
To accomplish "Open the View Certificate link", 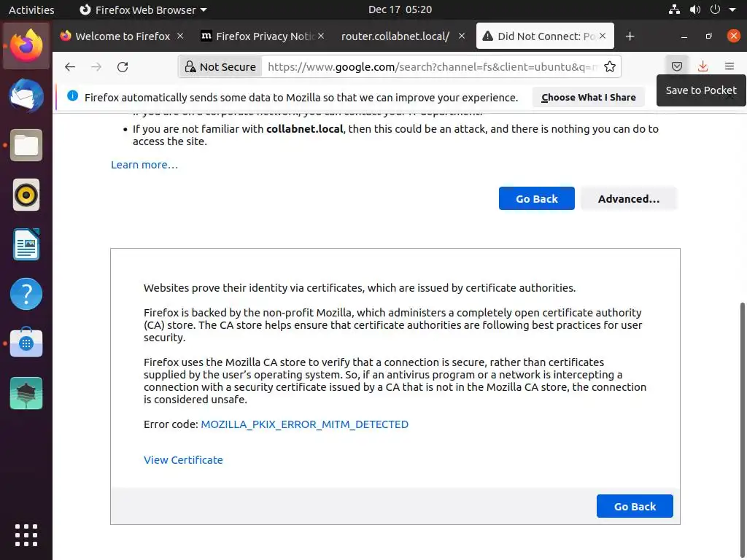I will (x=183, y=459).
